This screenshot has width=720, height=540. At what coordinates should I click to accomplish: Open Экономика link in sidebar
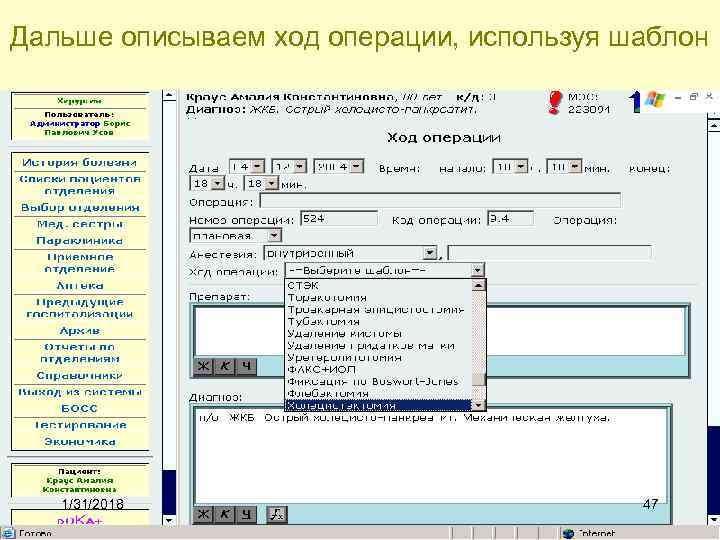(x=79, y=442)
